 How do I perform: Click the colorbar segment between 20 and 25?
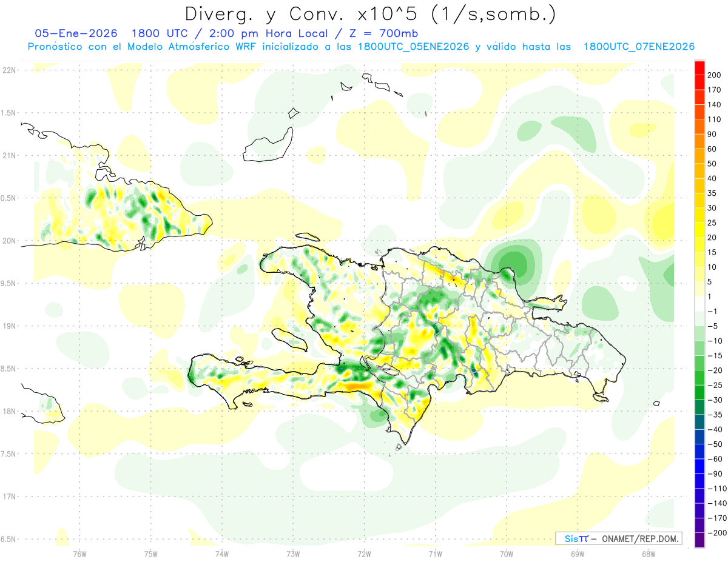(699, 230)
